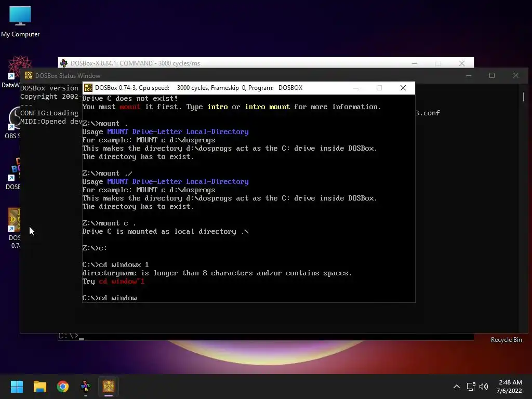This screenshot has width=532, height=399.
Task: Open the My Computer desktop icon
Action: [x=20, y=21]
